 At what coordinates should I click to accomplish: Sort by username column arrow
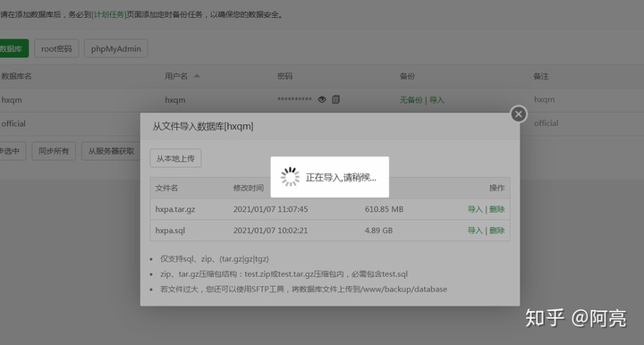tap(197, 76)
